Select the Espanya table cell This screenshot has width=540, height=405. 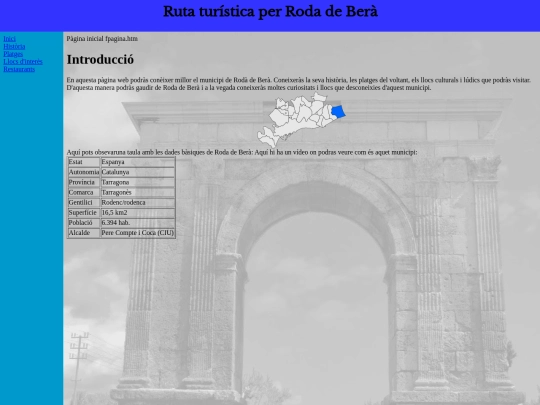point(138,162)
